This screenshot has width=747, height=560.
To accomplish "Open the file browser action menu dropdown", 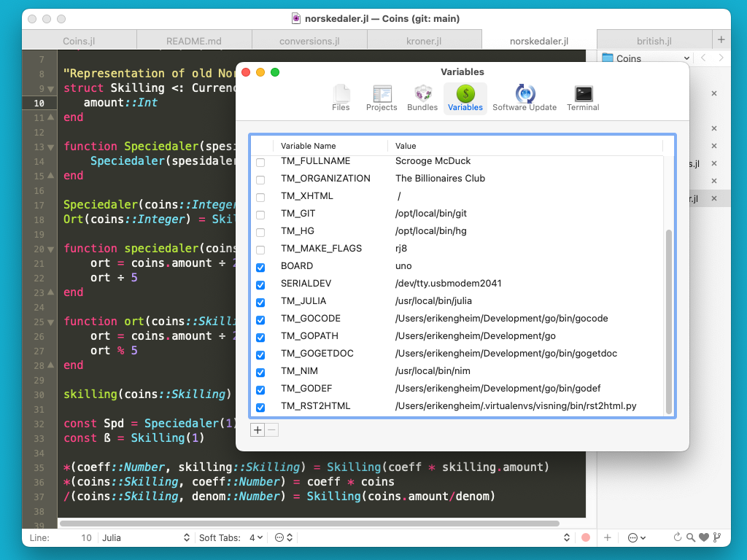I will coord(636,537).
